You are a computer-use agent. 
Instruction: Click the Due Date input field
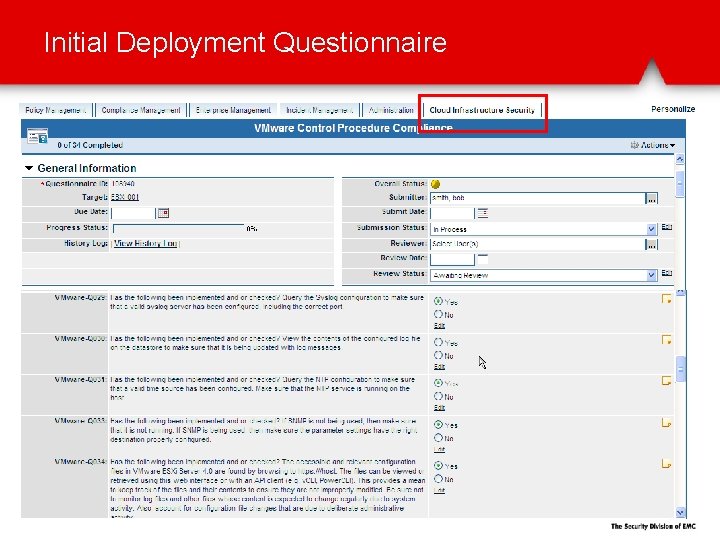point(134,213)
